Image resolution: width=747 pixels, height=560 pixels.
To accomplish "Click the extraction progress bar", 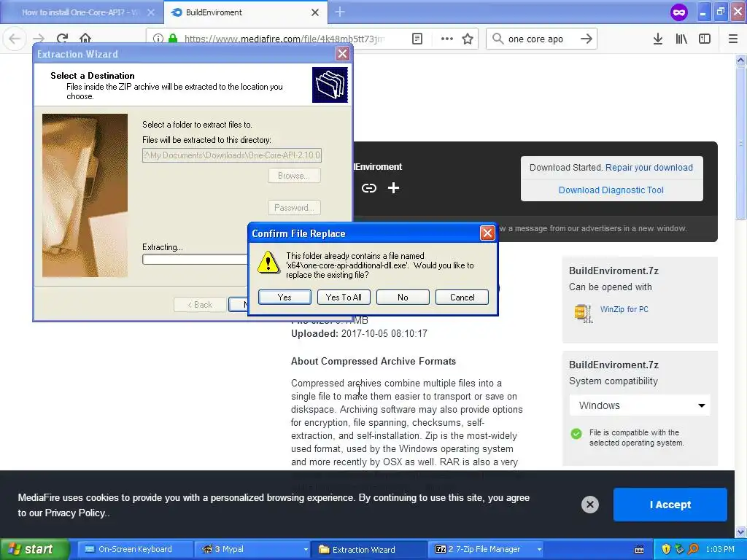I will [194, 260].
